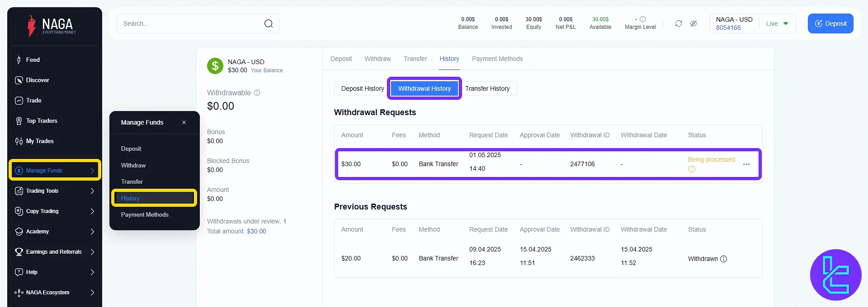Click withdrawals under review count 1
868x307 pixels.
point(285,221)
